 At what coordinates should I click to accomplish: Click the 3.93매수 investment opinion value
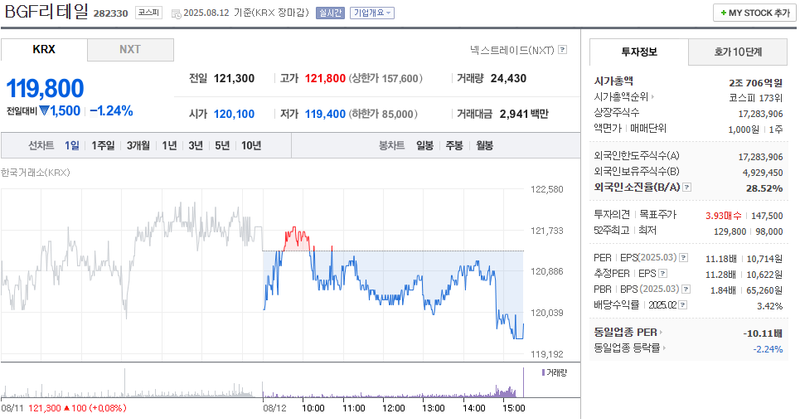(x=723, y=216)
